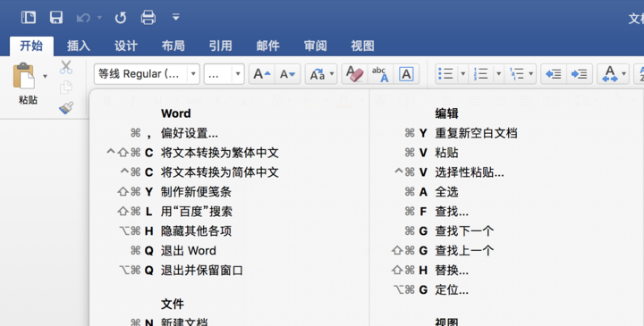
Task: Select the Format Painter brush icon
Action: [65, 107]
